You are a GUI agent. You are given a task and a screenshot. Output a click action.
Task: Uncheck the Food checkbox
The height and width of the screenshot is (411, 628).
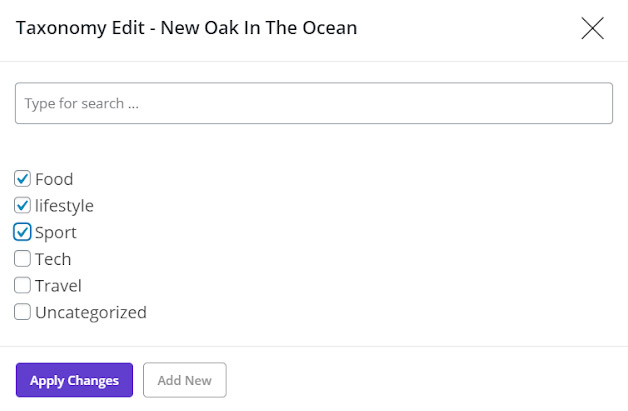(x=23, y=179)
